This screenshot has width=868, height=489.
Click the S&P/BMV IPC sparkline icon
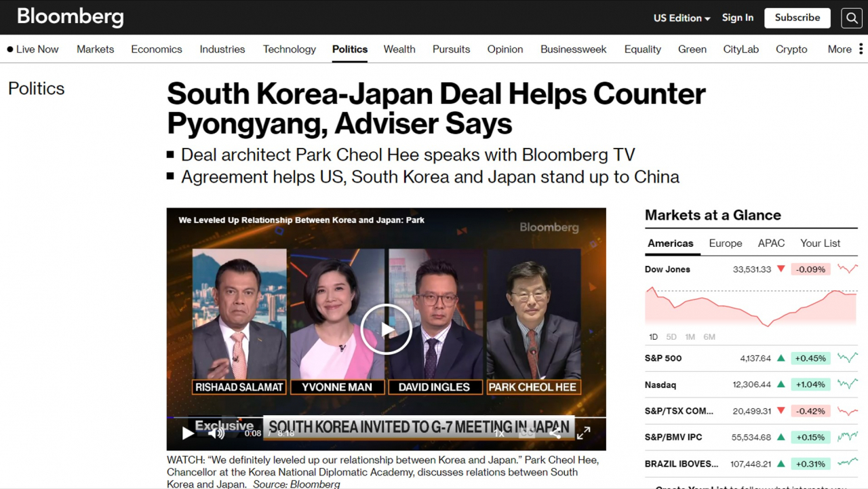pos(848,437)
